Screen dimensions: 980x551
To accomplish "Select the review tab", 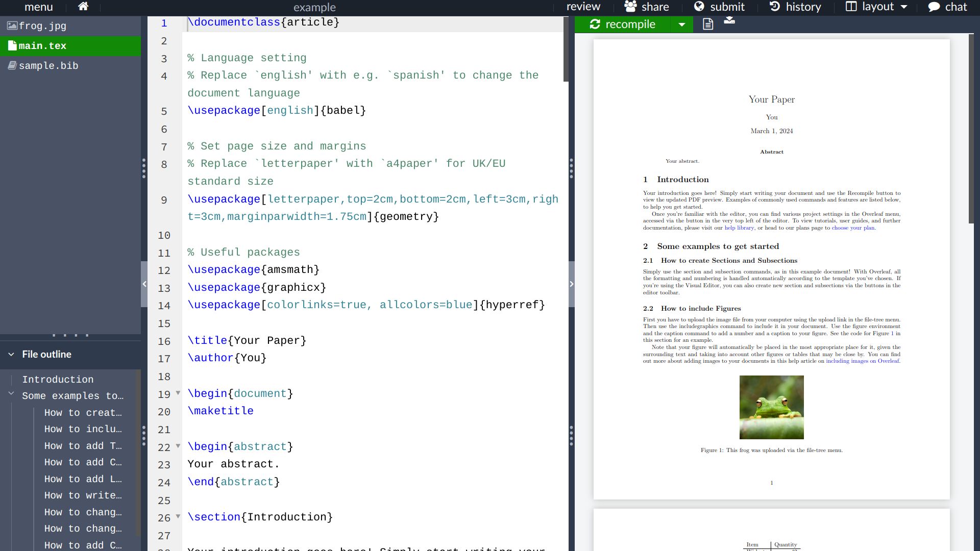I will (x=583, y=7).
